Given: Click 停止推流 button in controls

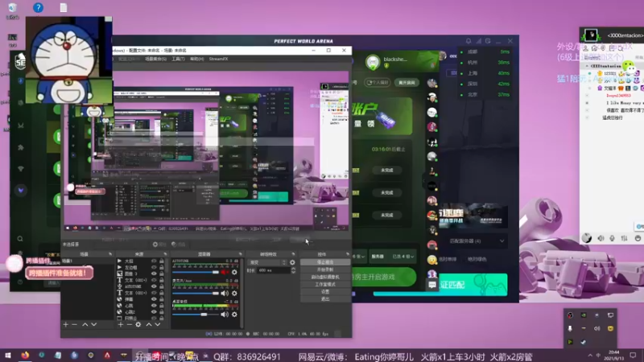Looking at the screenshot, I should click(325, 262).
